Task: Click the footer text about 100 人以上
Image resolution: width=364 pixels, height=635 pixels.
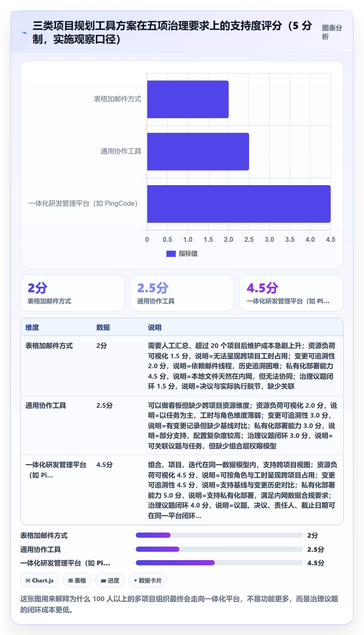Action: 179,604
